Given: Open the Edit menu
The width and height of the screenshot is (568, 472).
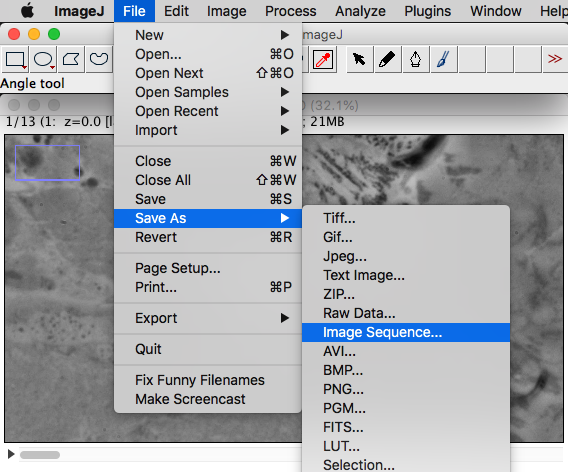Looking at the screenshot, I should click(x=176, y=11).
